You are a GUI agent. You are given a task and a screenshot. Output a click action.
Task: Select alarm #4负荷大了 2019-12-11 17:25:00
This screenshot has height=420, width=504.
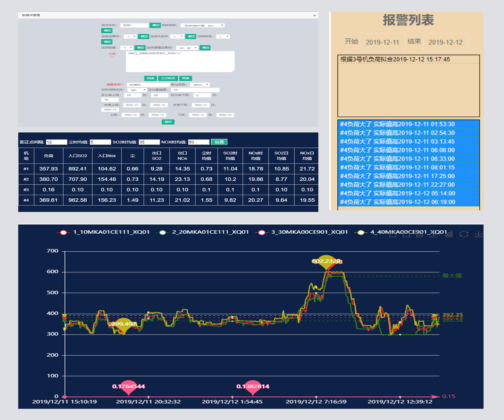coord(409,176)
